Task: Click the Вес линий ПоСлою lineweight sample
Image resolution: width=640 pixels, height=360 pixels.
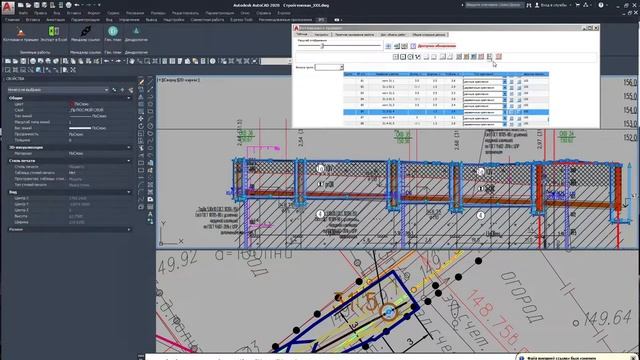Action: (x=80, y=128)
